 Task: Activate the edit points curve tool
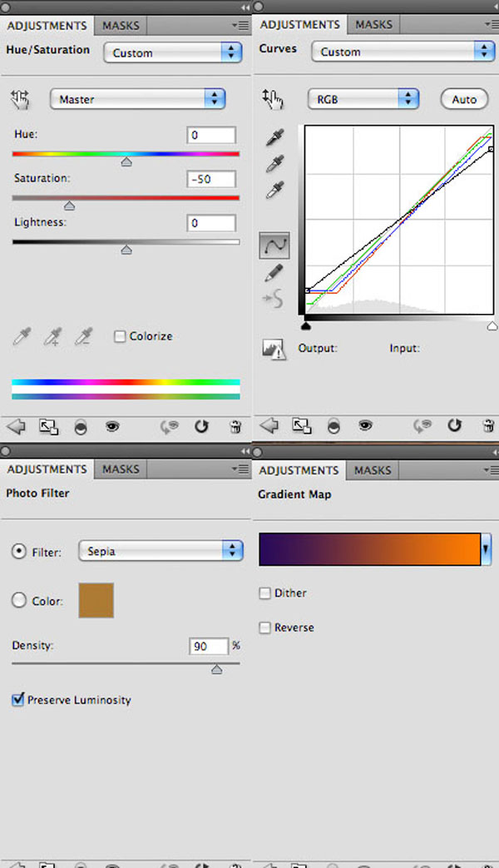point(274,246)
